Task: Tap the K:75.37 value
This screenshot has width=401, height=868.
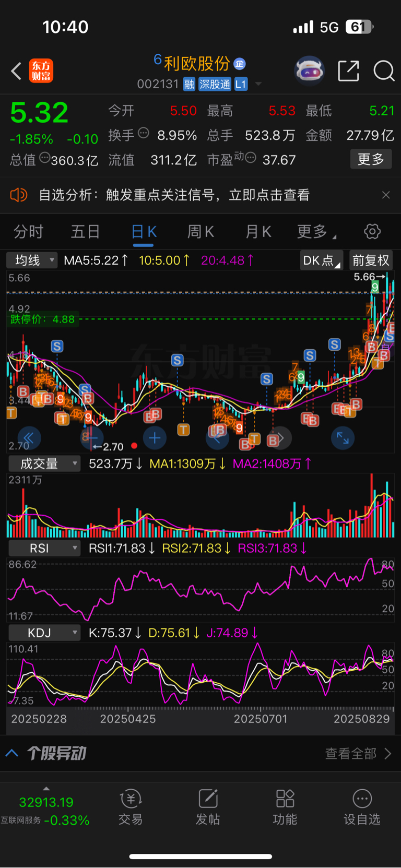Action: click(x=115, y=633)
